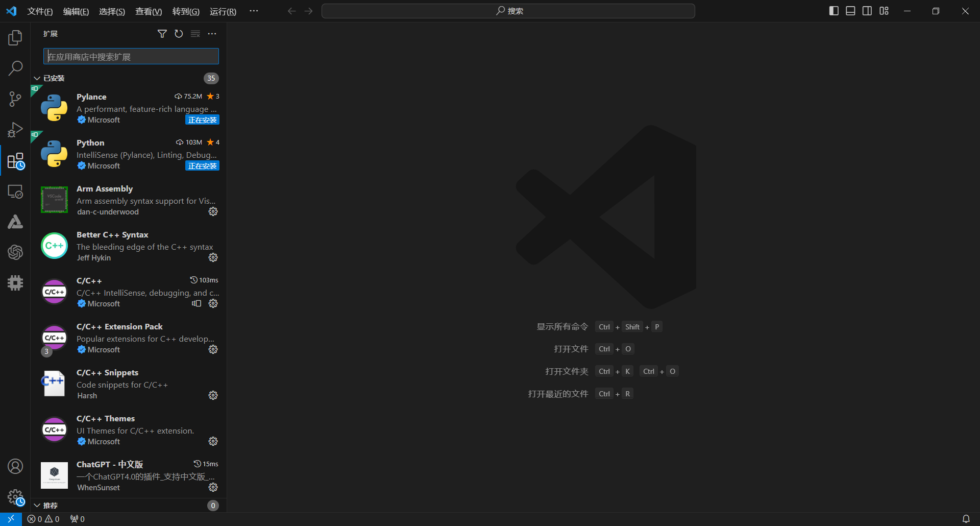980x526 pixels.
Task: Open the overflow menu in menu bar
Action: coord(254,11)
